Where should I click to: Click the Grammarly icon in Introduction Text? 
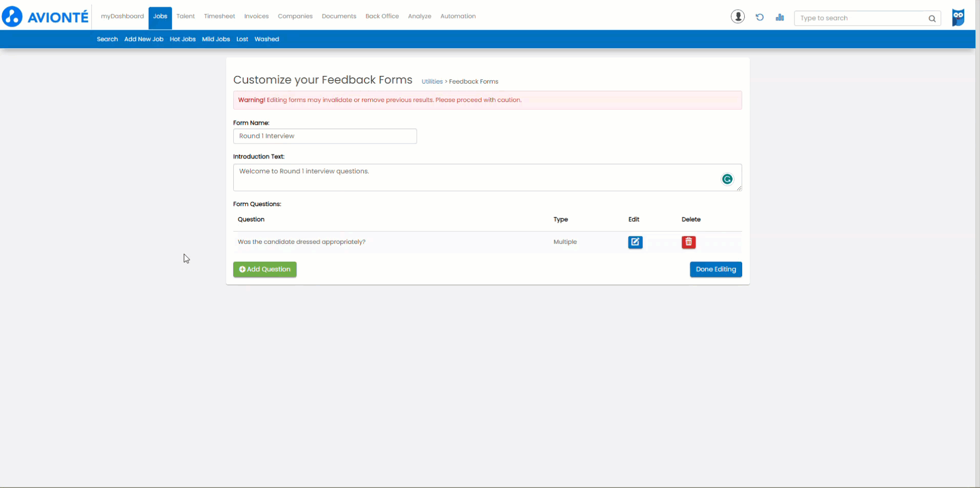727,179
